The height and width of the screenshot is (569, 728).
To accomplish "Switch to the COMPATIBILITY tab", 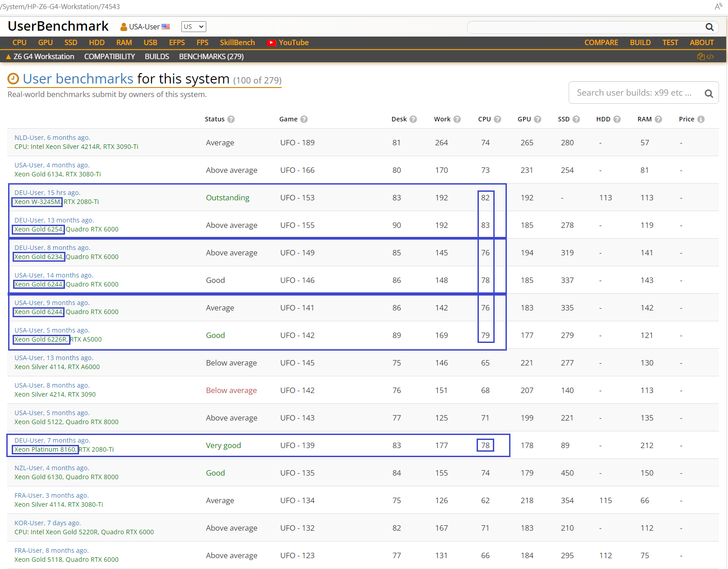I will pyautogui.click(x=110, y=56).
